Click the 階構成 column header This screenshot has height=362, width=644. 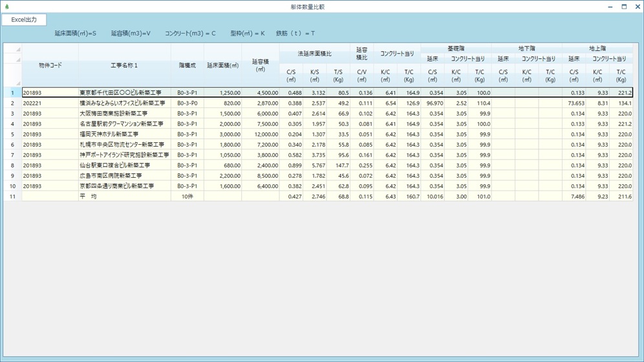[187, 65]
